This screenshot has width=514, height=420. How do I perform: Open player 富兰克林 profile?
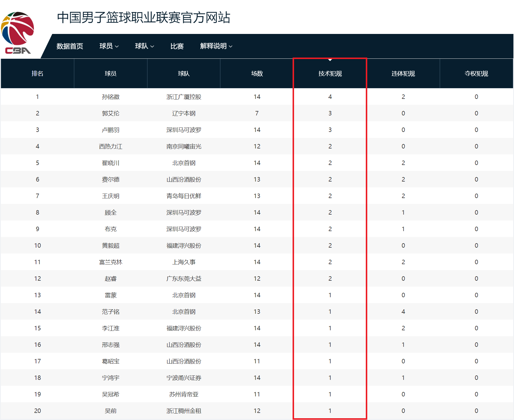(111, 262)
